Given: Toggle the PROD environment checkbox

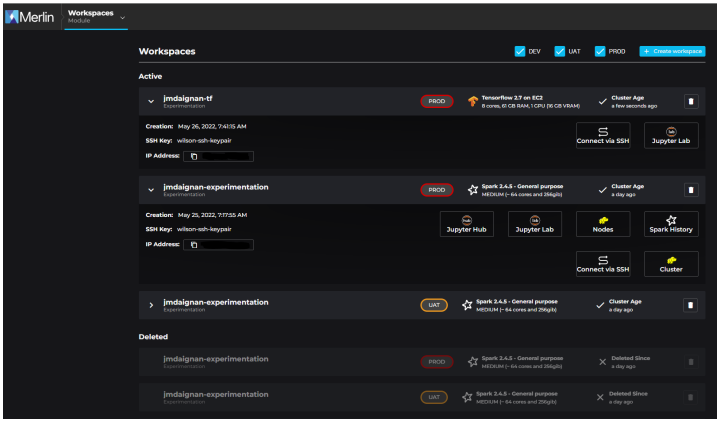Looking at the screenshot, I should [600, 51].
